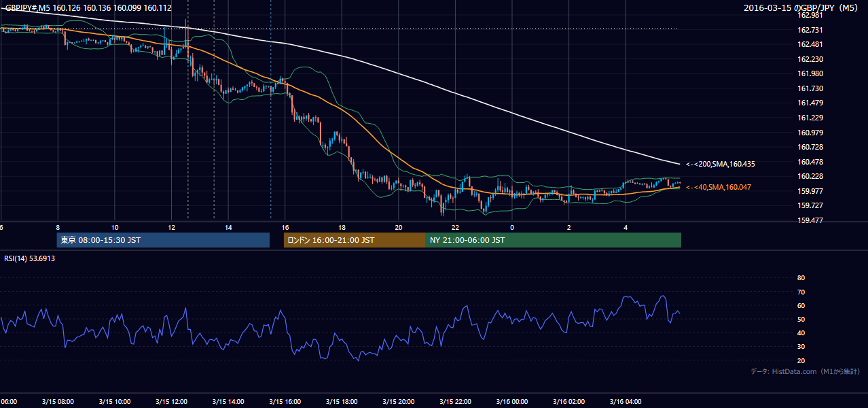
Task: Click the RSI(14) 53.6913 indicator label
Action: (x=30, y=258)
